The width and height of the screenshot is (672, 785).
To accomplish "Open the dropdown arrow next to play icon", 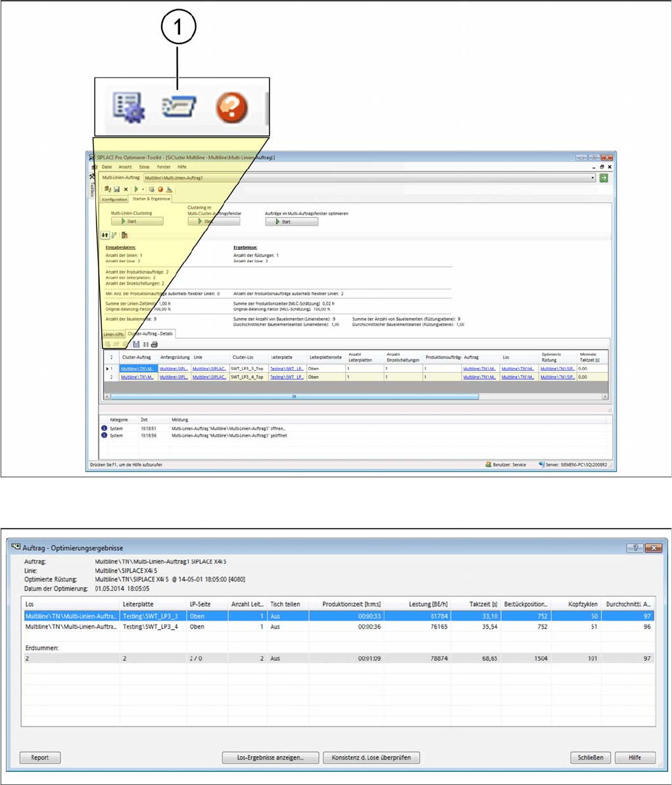I will tap(143, 189).
